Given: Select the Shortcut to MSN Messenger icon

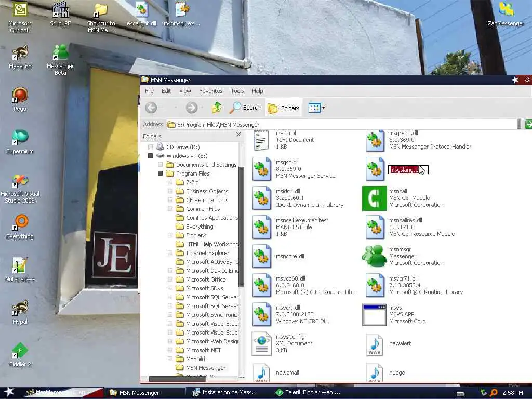Looking at the screenshot, I should tap(101, 17).
